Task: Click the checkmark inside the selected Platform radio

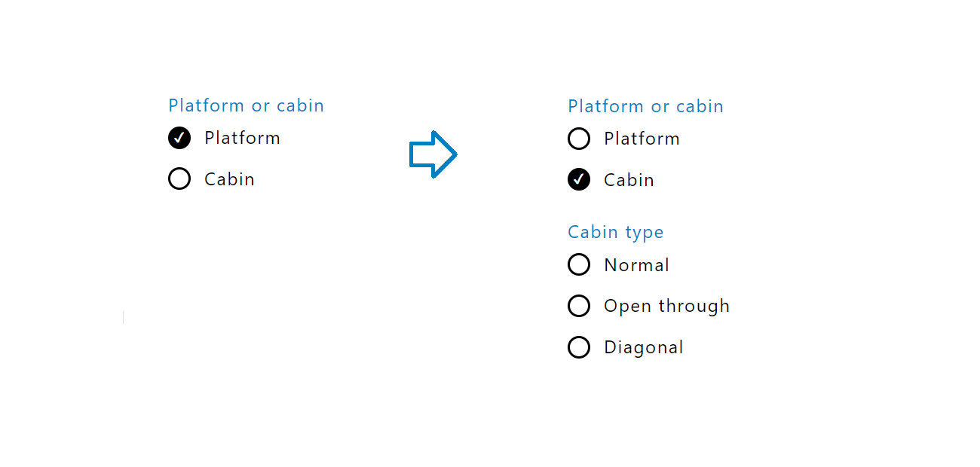Action: pos(179,138)
